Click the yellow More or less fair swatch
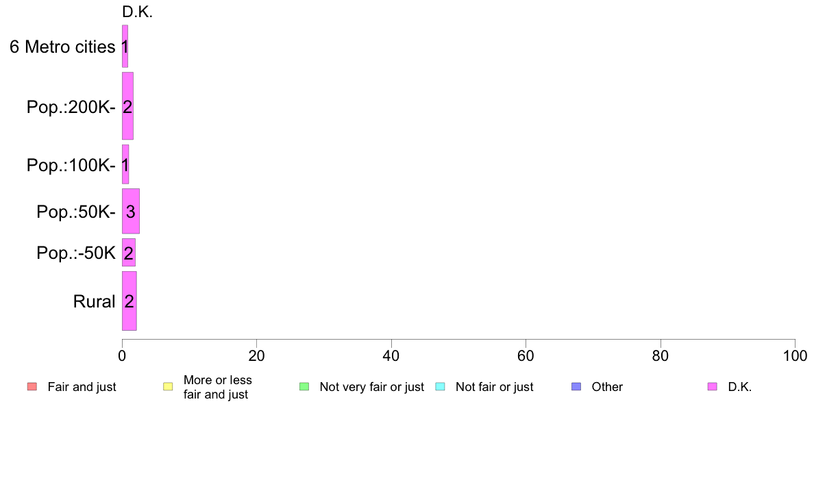This screenshot has width=814, height=504. point(168,387)
